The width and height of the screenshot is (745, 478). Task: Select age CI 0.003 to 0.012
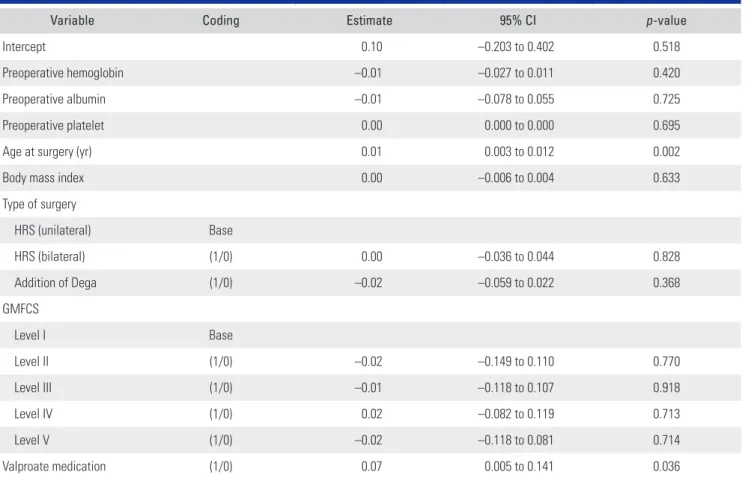(x=519, y=152)
